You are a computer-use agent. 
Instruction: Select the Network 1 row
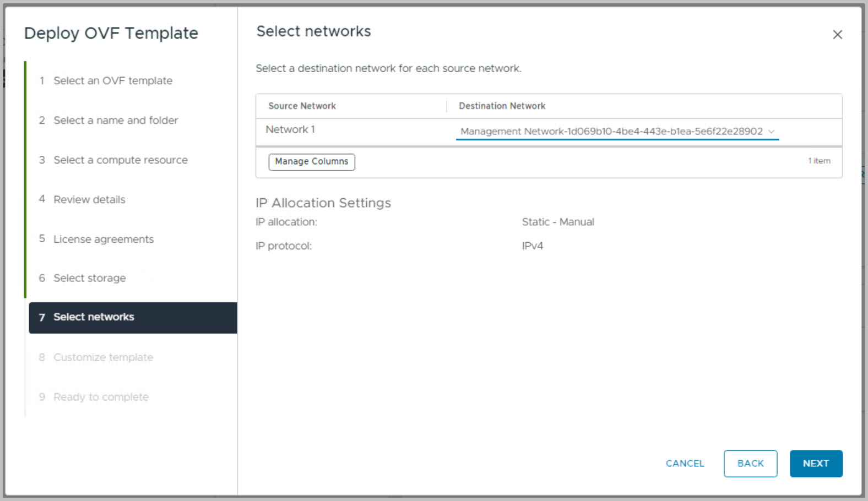[290, 130]
